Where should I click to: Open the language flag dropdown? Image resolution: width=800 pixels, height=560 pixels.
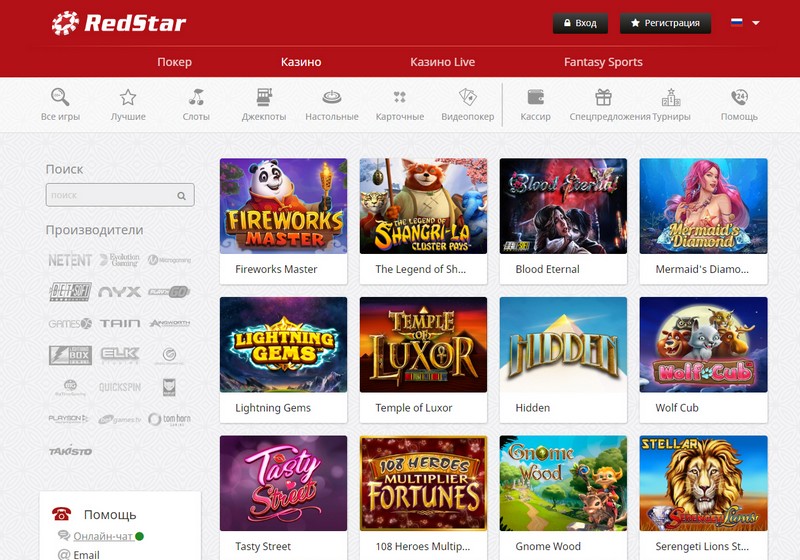click(745, 22)
